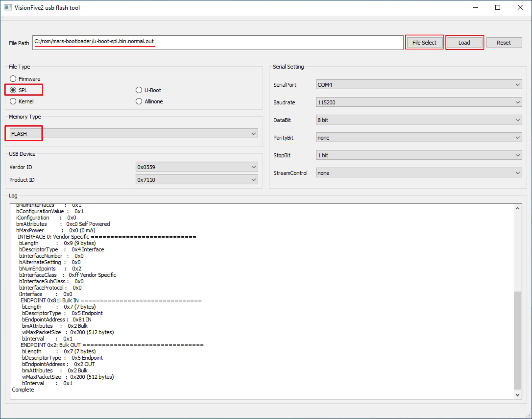The height and width of the screenshot is (419, 532).
Task: Minimize the VisionFive2 flash tool window
Action: click(x=476, y=8)
